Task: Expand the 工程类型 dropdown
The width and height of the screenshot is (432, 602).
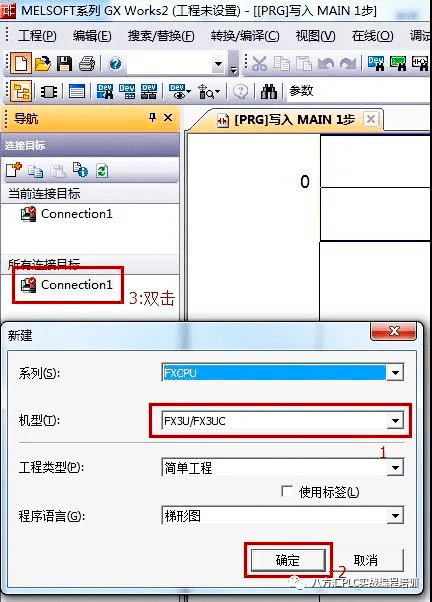Action: click(395, 468)
